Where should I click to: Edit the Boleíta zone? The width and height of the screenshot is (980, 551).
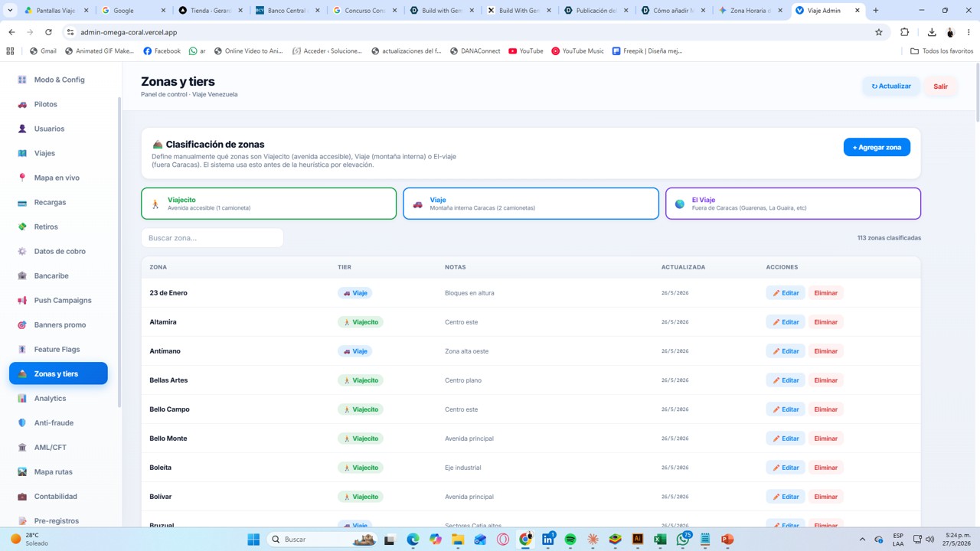786,468
